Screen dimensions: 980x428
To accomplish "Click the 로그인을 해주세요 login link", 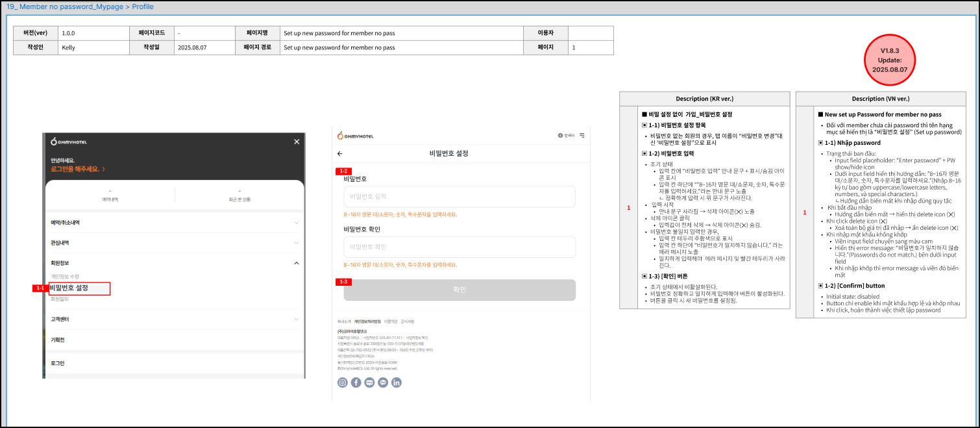I will click(77, 169).
